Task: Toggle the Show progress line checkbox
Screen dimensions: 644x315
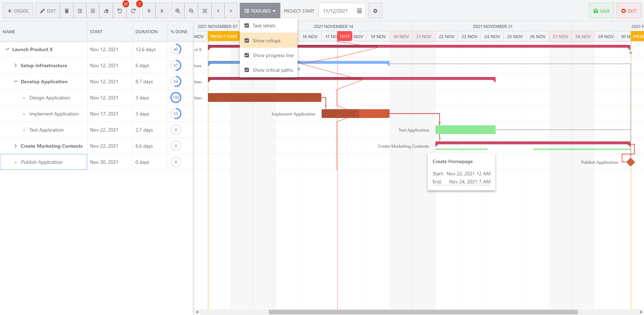Action: tap(247, 55)
